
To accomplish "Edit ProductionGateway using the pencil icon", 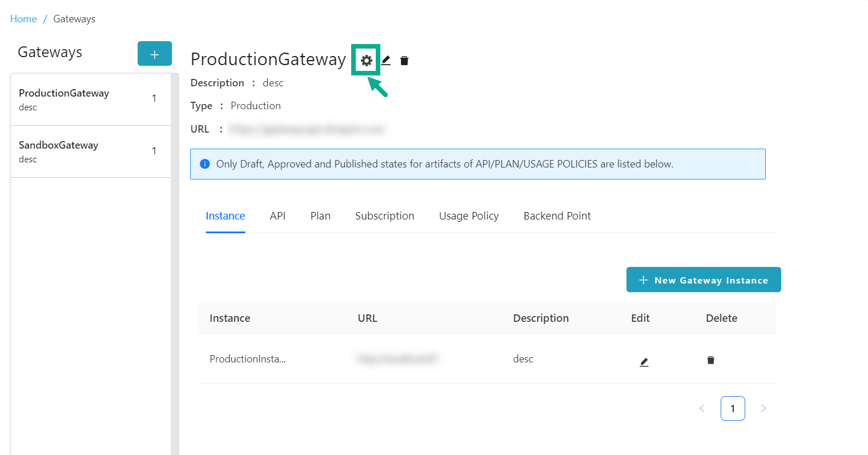I will 386,60.
